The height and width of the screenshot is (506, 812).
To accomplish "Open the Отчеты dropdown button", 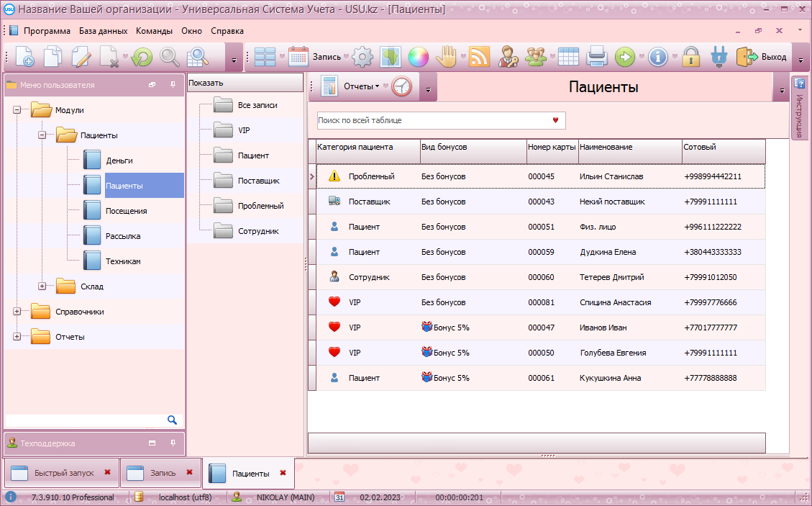I will pos(361,86).
